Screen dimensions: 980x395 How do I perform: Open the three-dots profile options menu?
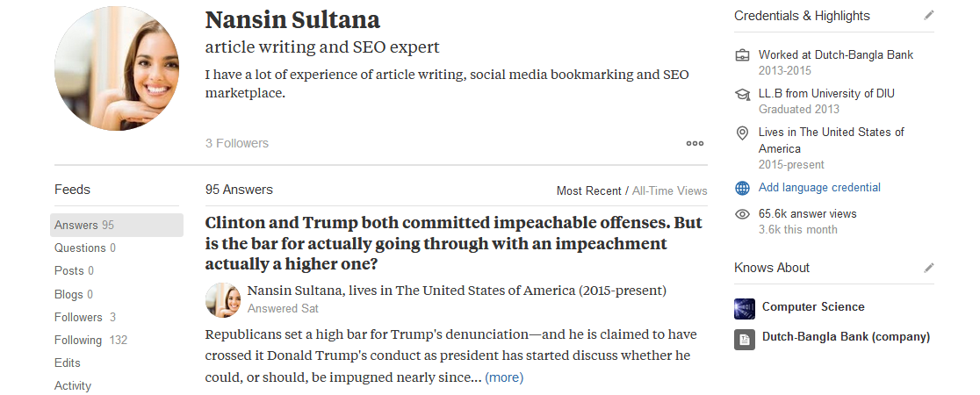[x=695, y=143]
